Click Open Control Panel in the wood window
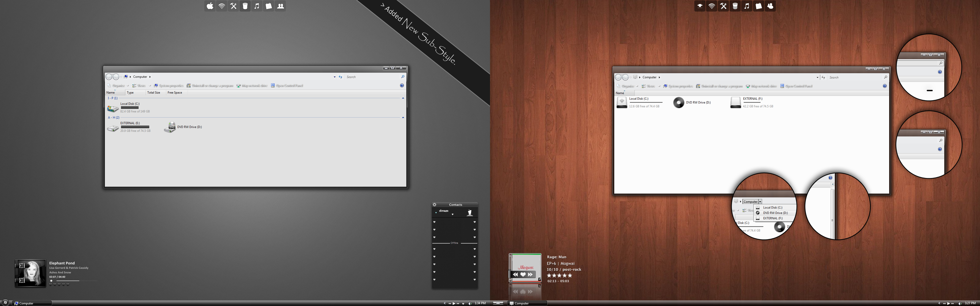 (x=796, y=86)
